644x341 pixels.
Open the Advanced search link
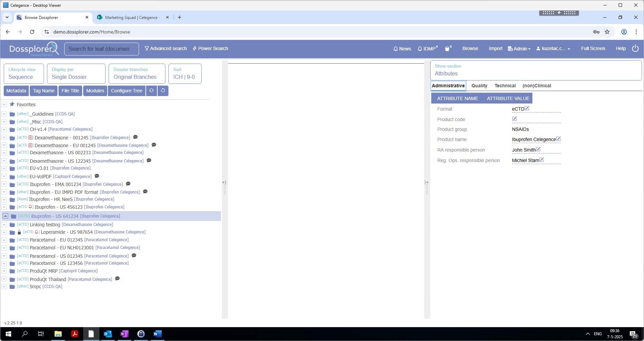click(x=166, y=49)
